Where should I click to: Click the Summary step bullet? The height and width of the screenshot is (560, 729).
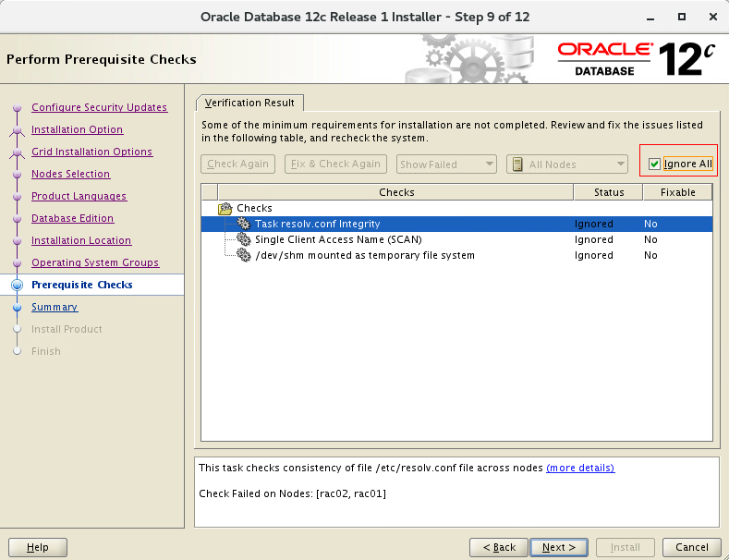[18, 308]
